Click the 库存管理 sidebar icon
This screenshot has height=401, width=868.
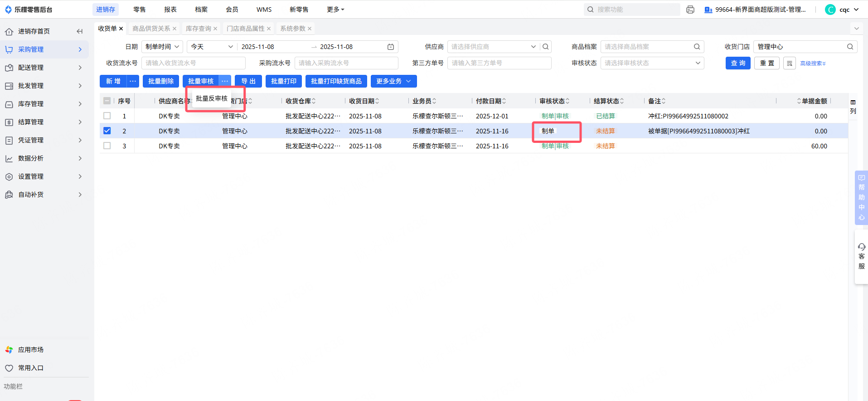click(x=9, y=104)
